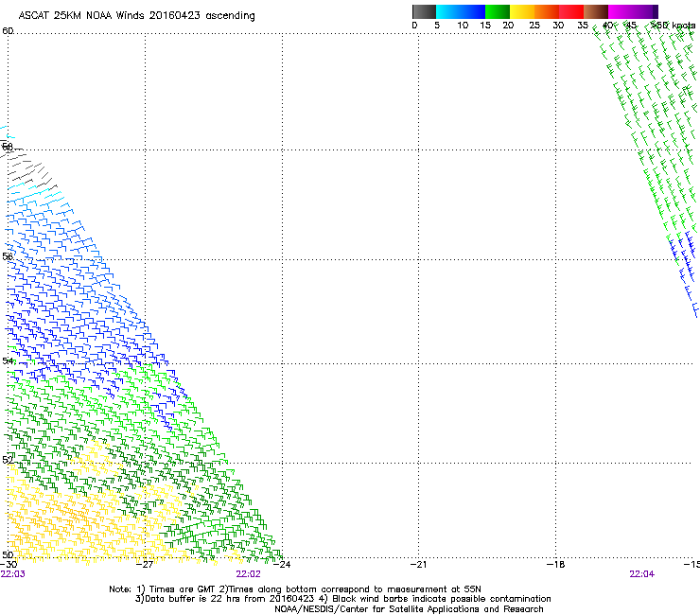Click the latitude label '54' on the left axis
Screen dimensions: 700x615
click(x=8, y=360)
